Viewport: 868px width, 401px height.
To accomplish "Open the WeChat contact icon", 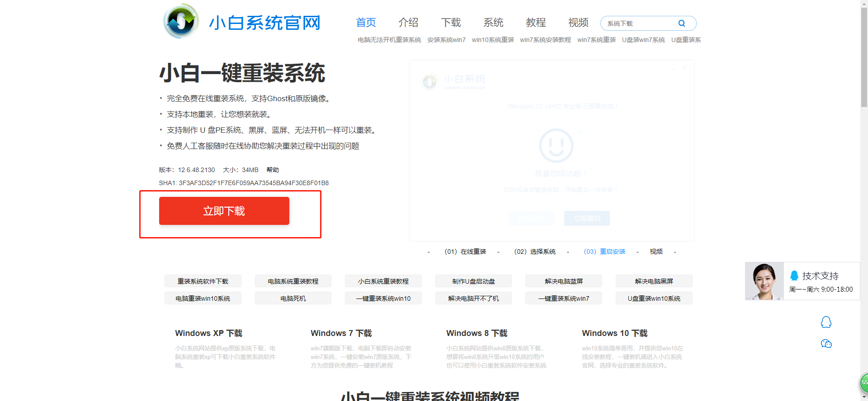I will tap(826, 344).
